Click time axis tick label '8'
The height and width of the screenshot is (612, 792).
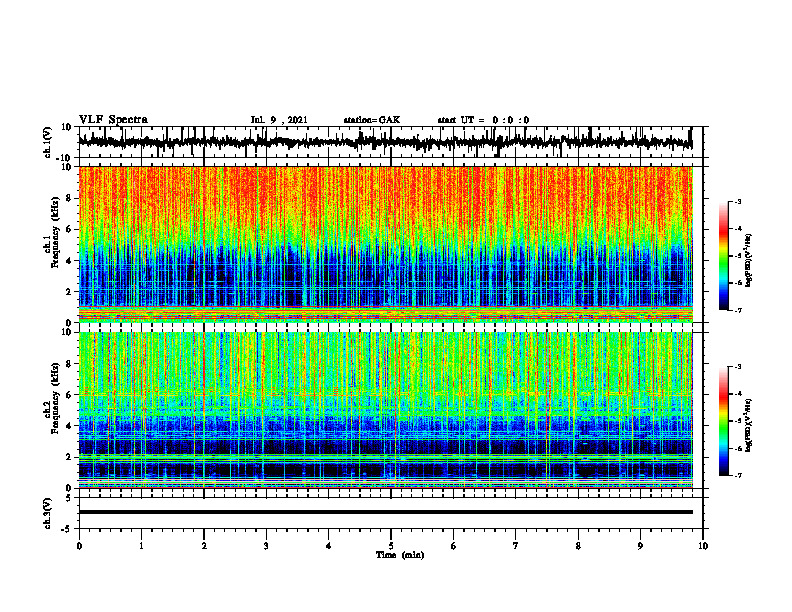point(578,546)
